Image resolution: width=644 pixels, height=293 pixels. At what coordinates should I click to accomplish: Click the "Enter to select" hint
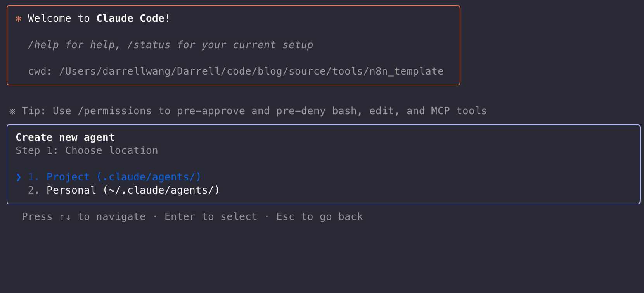point(211,217)
